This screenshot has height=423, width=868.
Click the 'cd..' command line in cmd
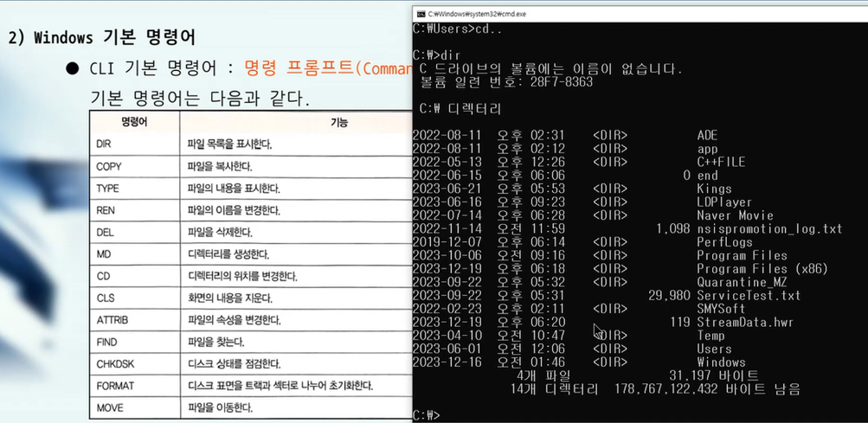pyautogui.click(x=458, y=29)
